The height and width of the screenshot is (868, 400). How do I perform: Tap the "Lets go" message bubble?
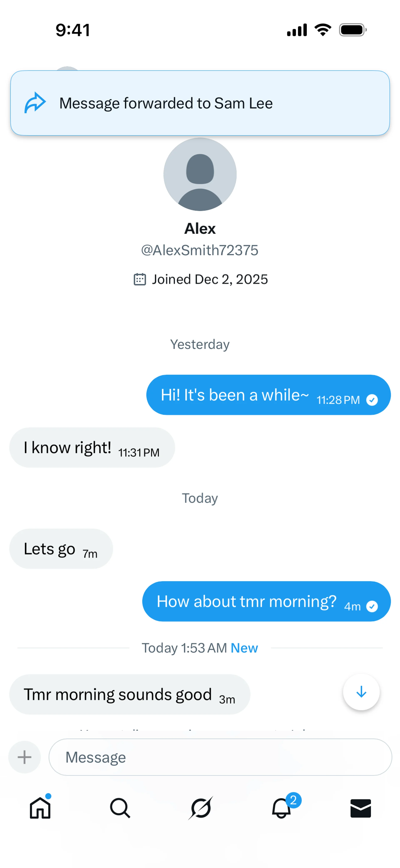pos(61,549)
